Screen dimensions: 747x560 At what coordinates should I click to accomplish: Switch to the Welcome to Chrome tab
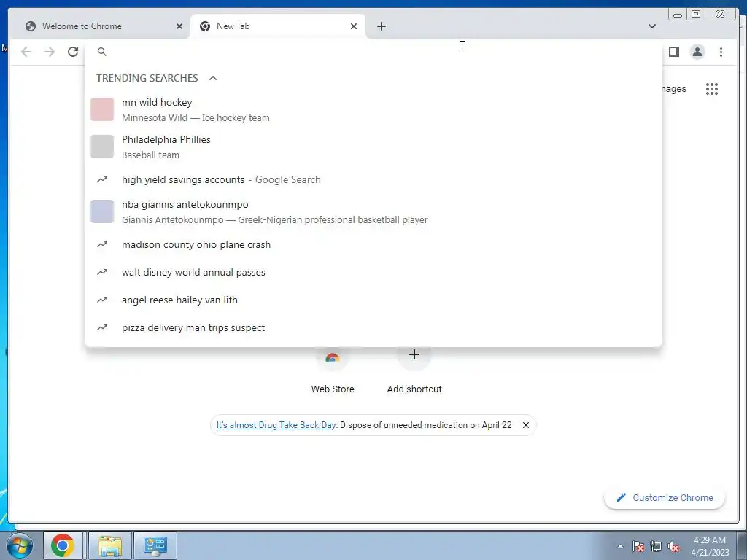pyautogui.click(x=104, y=26)
